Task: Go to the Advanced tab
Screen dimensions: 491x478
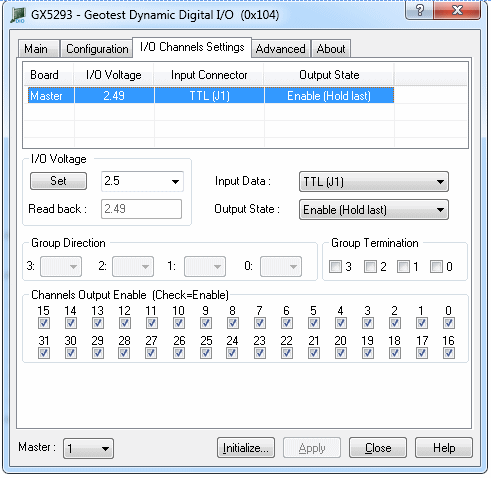Action: [x=281, y=49]
